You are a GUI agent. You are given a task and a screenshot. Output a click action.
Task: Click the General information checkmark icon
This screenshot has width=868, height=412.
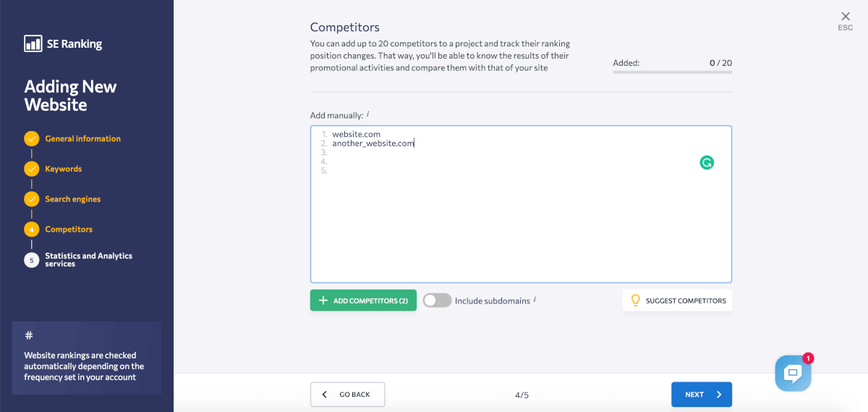[x=32, y=139]
